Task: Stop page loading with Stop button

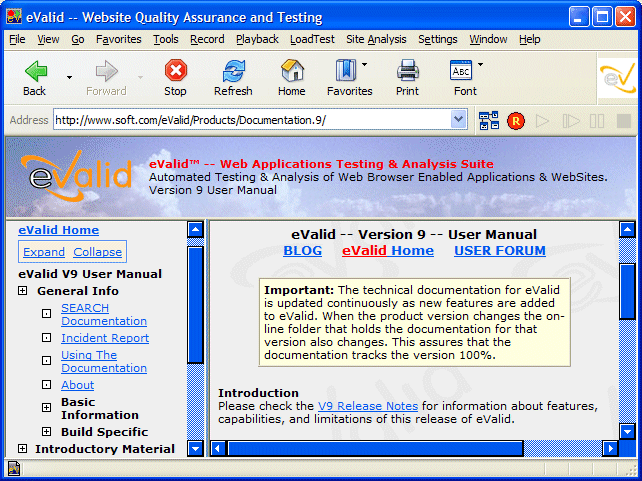Action: (x=176, y=78)
